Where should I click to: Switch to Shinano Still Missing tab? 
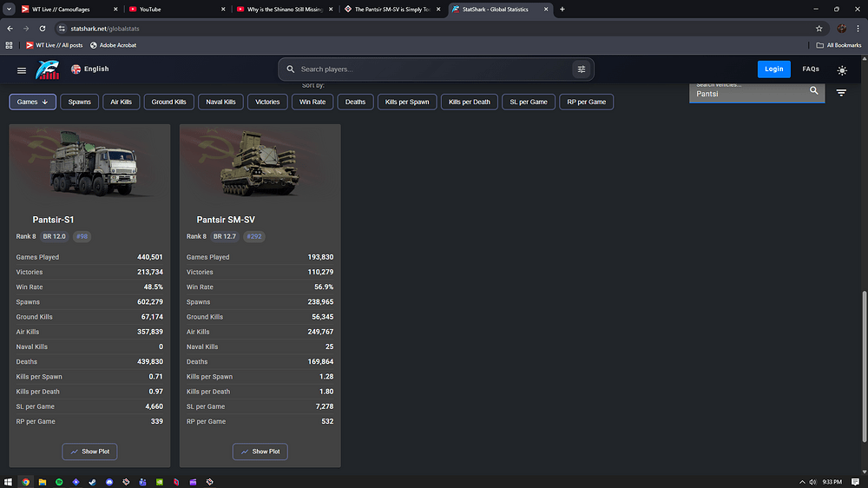pos(284,10)
